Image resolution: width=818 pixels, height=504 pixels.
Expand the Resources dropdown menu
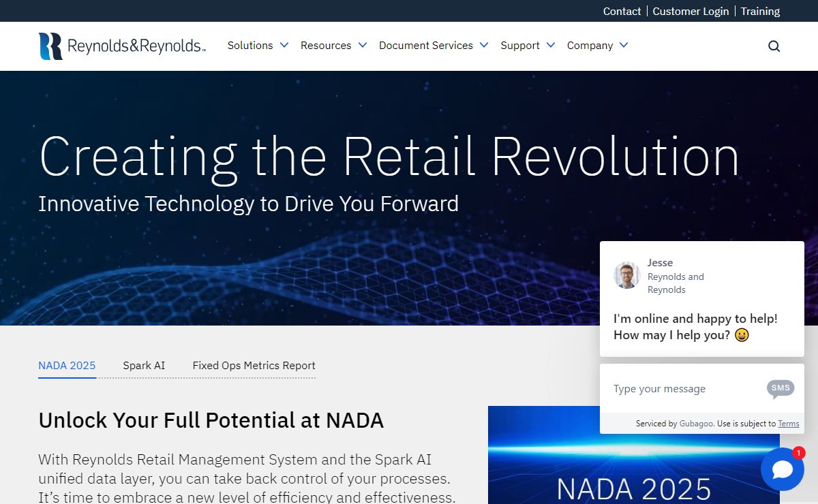(333, 46)
